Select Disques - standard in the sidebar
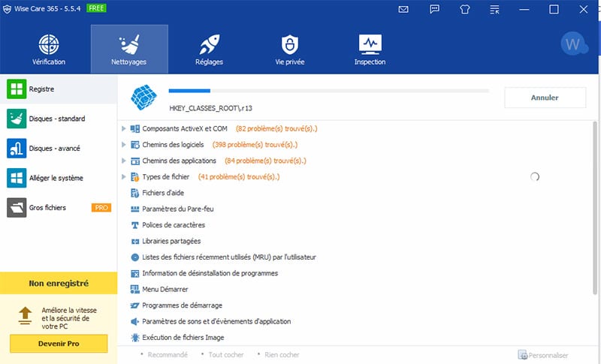 [x=59, y=119]
